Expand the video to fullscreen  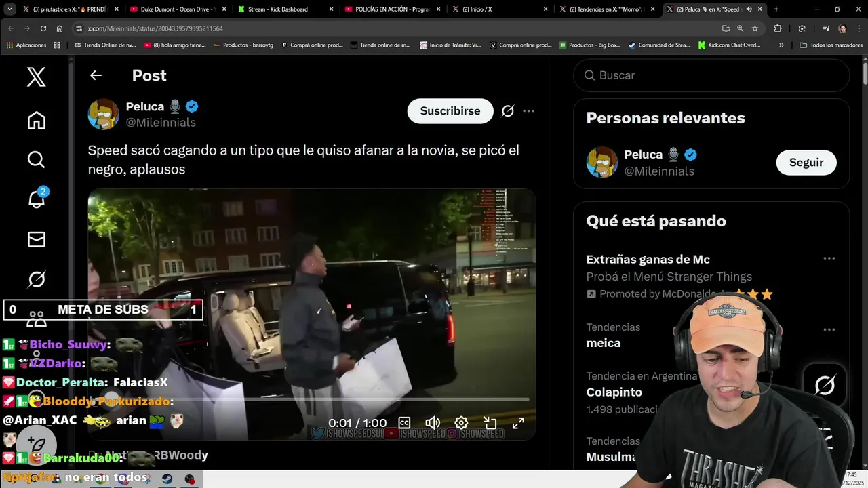click(518, 423)
